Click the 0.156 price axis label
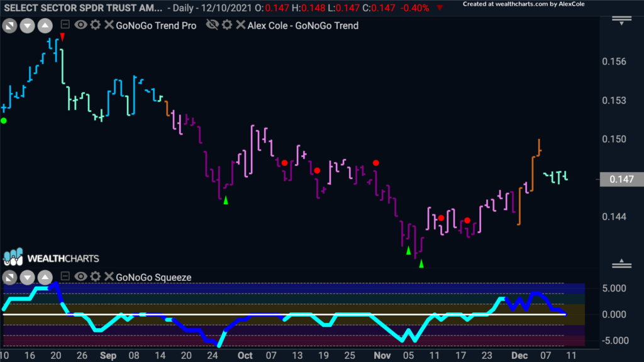 tap(614, 62)
